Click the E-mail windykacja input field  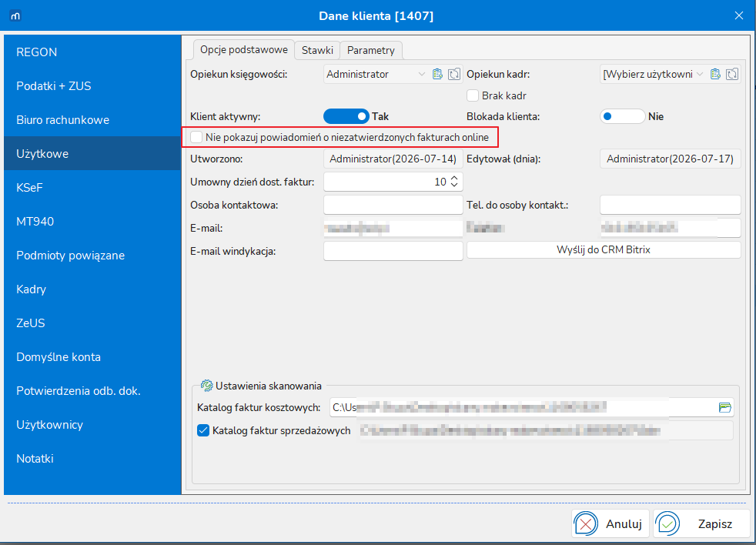coord(393,251)
